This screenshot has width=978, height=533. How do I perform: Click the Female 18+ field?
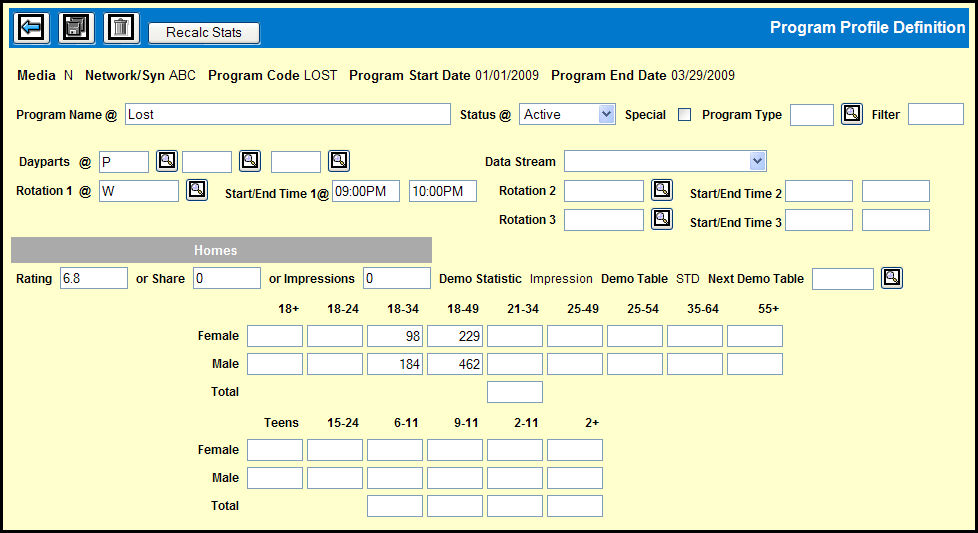275,336
